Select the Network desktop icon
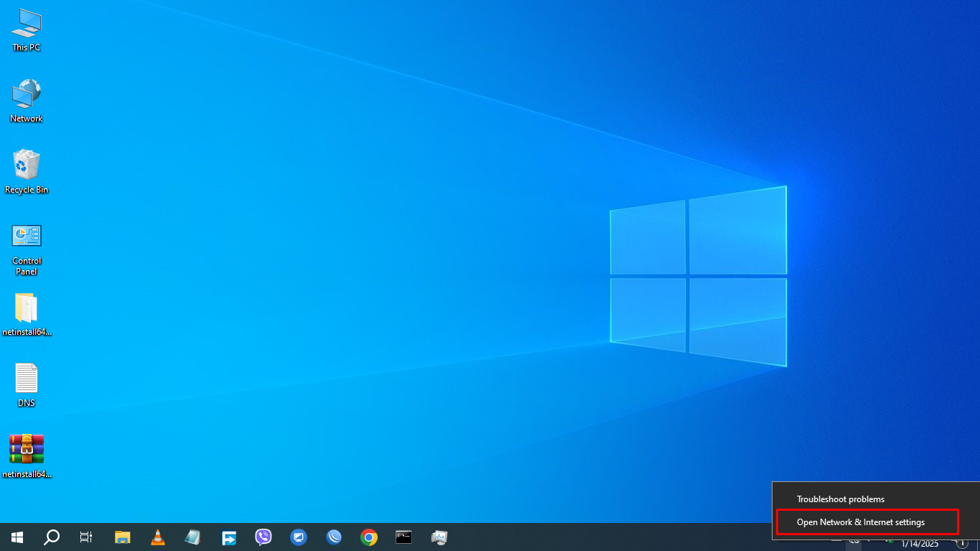 click(x=27, y=101)
